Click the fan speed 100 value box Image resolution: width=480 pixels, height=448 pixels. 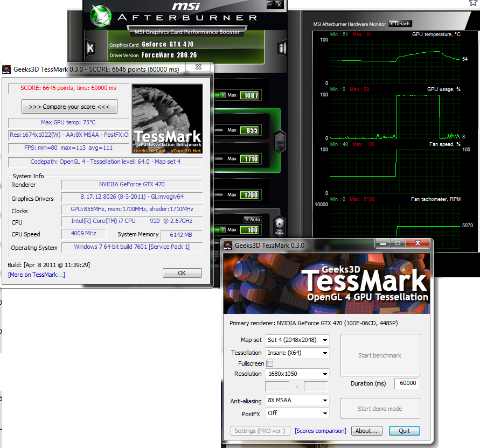[x=251, y=230]
